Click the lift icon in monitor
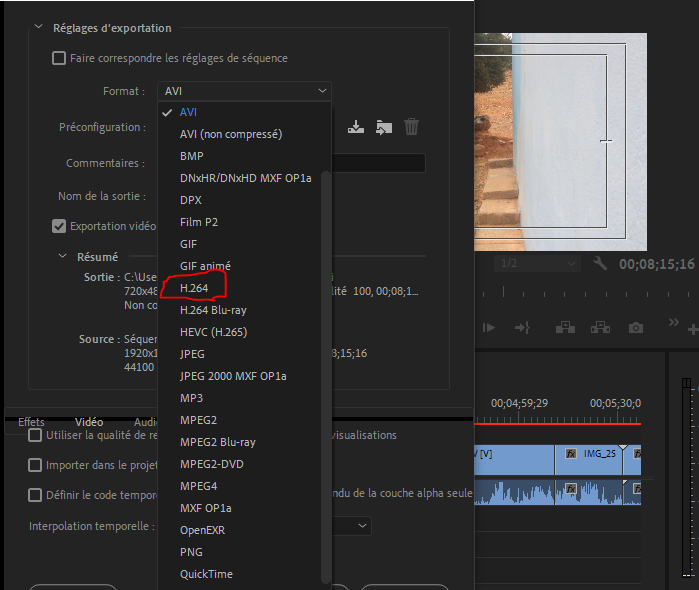This screenshot has height=590, width=699. [565, 328]
